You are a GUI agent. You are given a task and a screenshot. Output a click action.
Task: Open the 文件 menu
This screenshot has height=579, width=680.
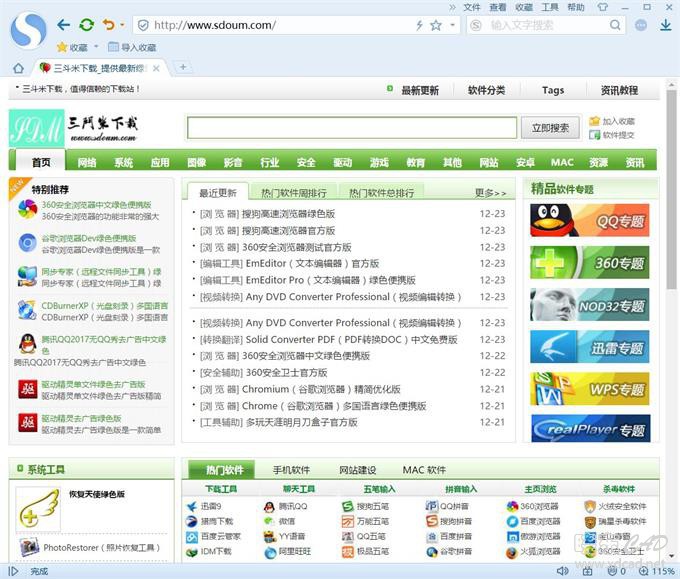[x=472, y=7]
